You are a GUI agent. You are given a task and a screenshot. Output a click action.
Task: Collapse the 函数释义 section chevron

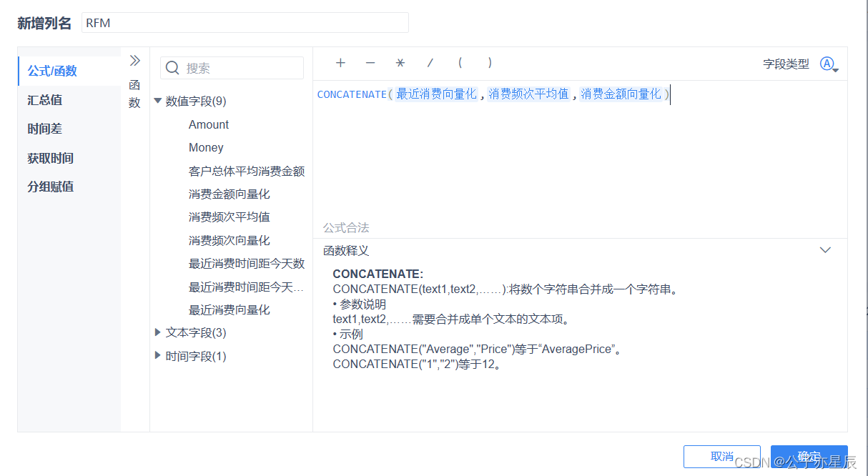coord(825,250)
